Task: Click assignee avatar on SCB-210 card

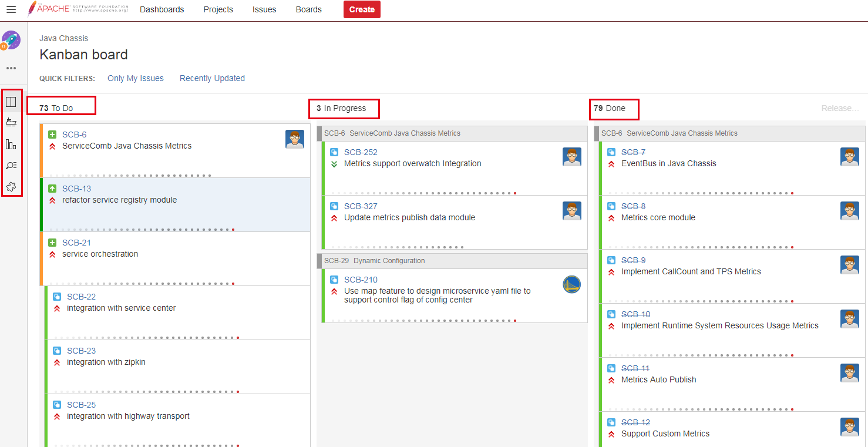Action: 571,285
